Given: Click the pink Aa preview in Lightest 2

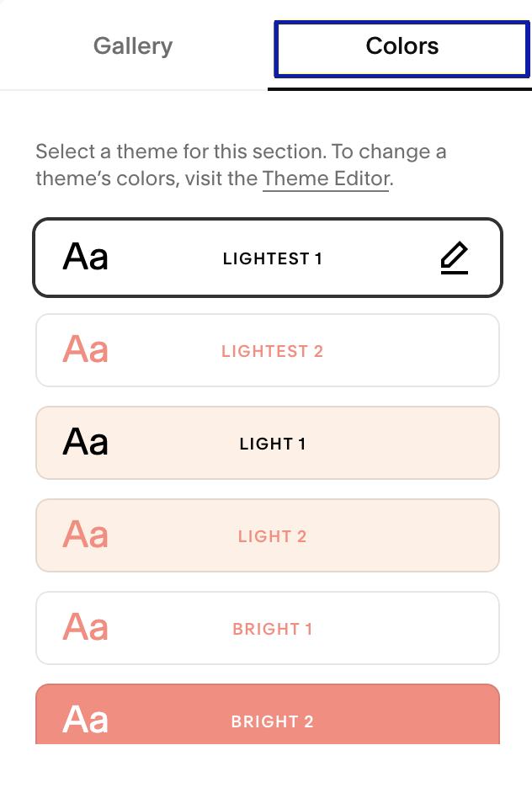Looking at the screenshot, I should pyautogui.click(x=86, y=349).
